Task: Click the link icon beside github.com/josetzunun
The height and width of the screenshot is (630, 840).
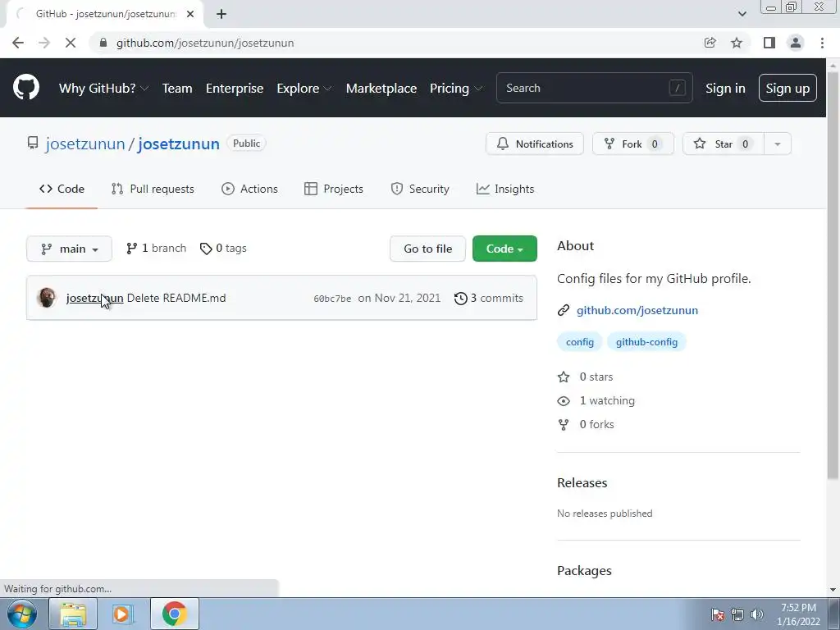Action: point(563,310)
